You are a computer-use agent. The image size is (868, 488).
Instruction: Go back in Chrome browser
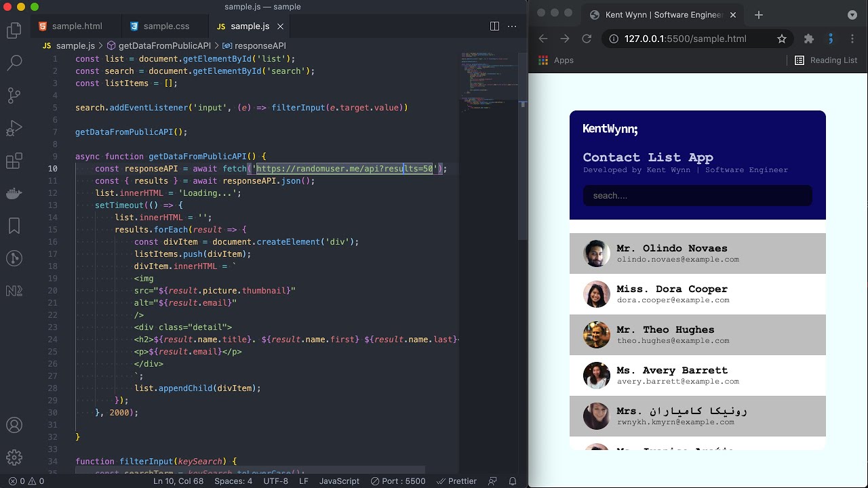click(x=543, y=39)
